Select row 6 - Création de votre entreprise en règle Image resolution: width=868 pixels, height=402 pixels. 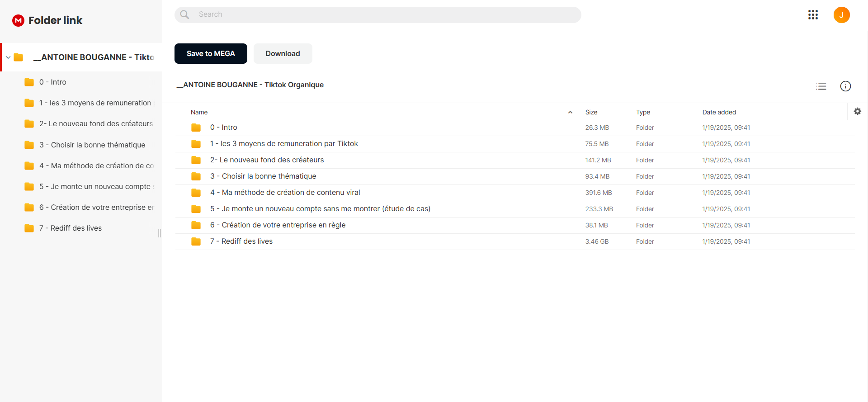(515, 225)
